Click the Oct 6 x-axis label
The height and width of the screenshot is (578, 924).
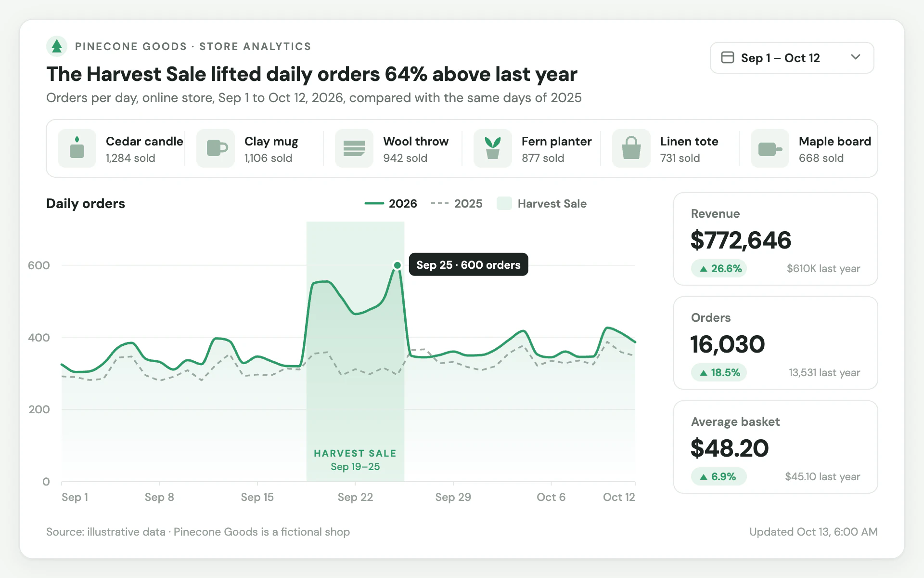[551, 497]
